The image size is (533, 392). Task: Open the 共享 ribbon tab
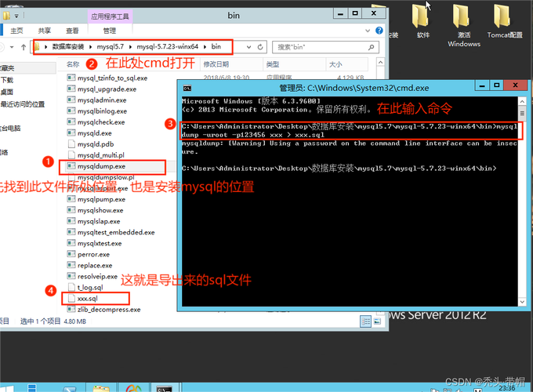click(x=44, y=31)
